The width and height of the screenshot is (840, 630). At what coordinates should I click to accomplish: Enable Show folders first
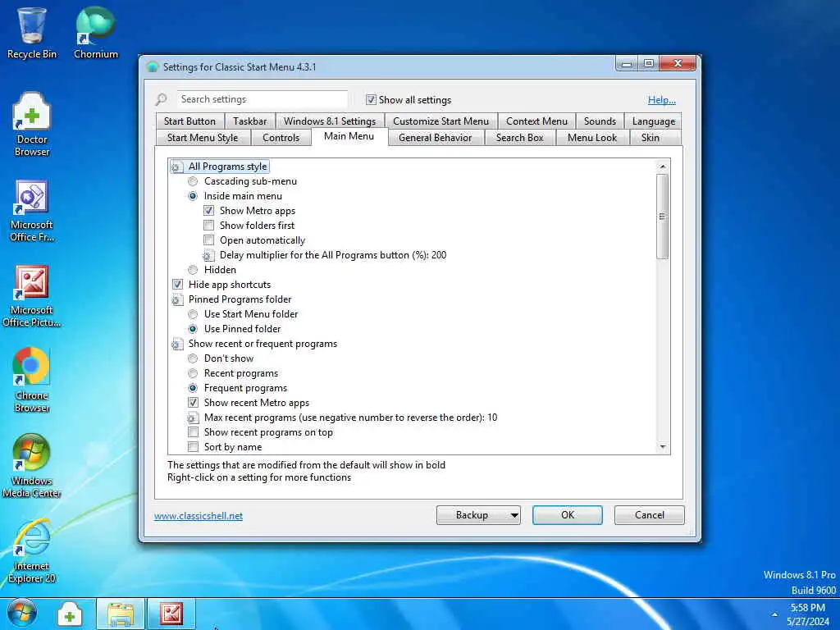coord(208,226)
